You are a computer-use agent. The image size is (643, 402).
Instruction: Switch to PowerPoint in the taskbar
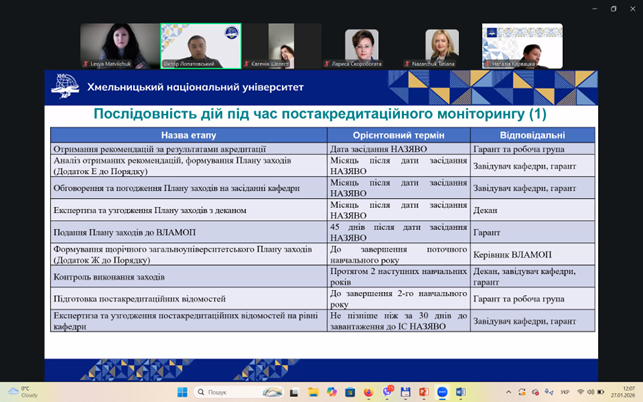(x=423, y=392)
